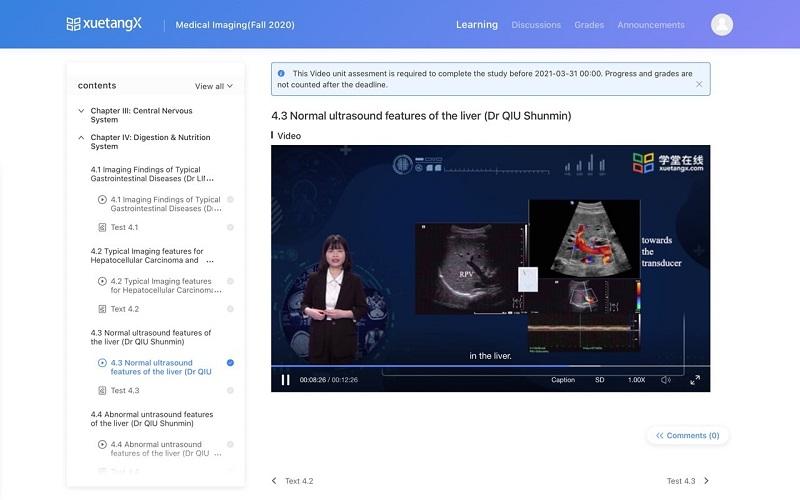Select section 4.2 Typical Imaging features heading

(152, 256)
